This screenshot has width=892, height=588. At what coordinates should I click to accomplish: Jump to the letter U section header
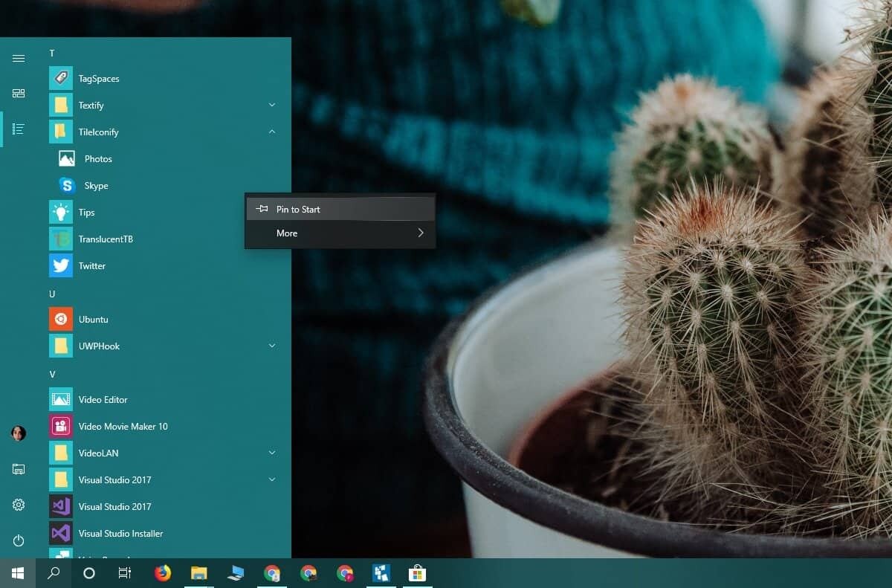pyautogui.click(x=52, y=294)
